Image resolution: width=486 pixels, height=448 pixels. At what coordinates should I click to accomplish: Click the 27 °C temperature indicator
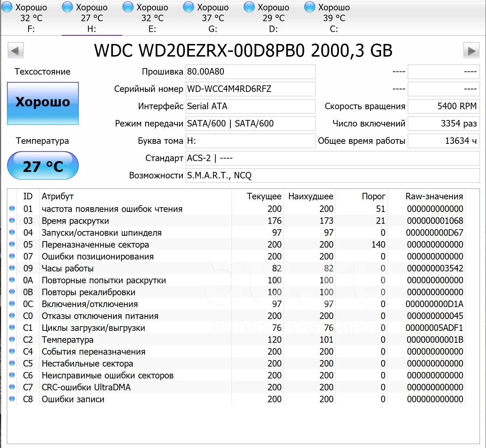coord(43,166)
